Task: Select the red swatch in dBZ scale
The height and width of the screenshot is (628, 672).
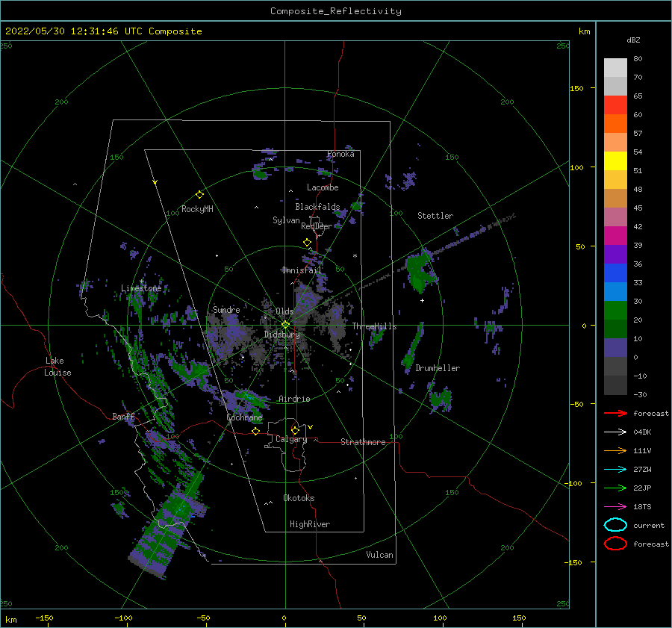Action: [x=615, y=105]
